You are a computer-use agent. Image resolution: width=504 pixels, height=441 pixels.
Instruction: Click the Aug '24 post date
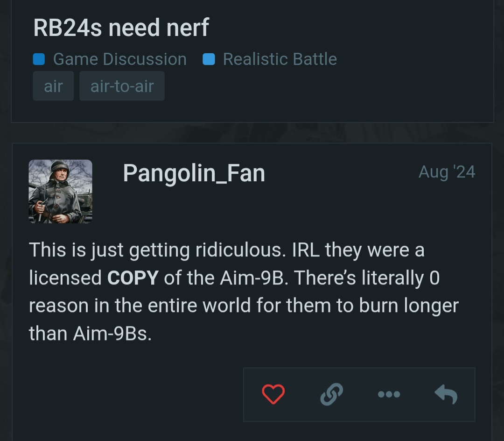pyautogui.click(x=447, y=172)
